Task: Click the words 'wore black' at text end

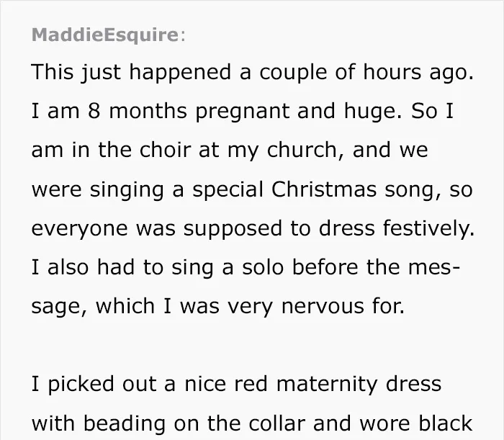Action: pyautogui.click(x=415, y=423)
